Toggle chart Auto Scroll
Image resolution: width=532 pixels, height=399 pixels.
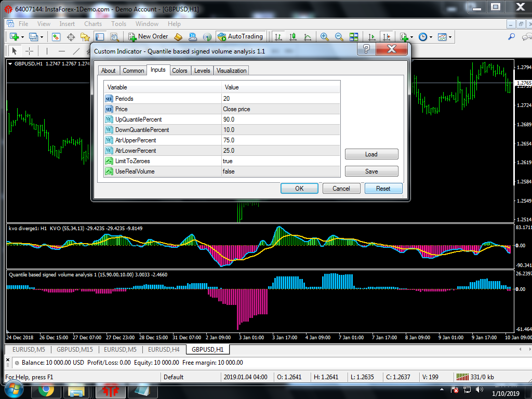tap(372, 37)
